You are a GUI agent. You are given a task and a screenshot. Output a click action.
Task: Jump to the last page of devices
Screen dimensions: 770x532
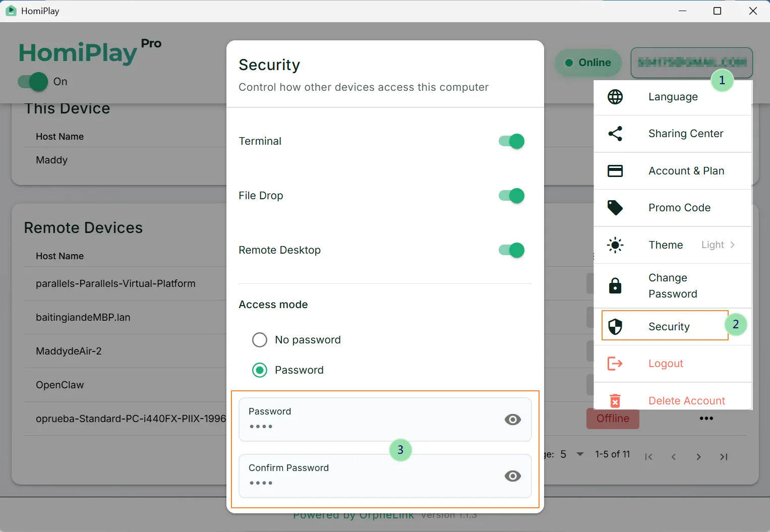point(724,457)
